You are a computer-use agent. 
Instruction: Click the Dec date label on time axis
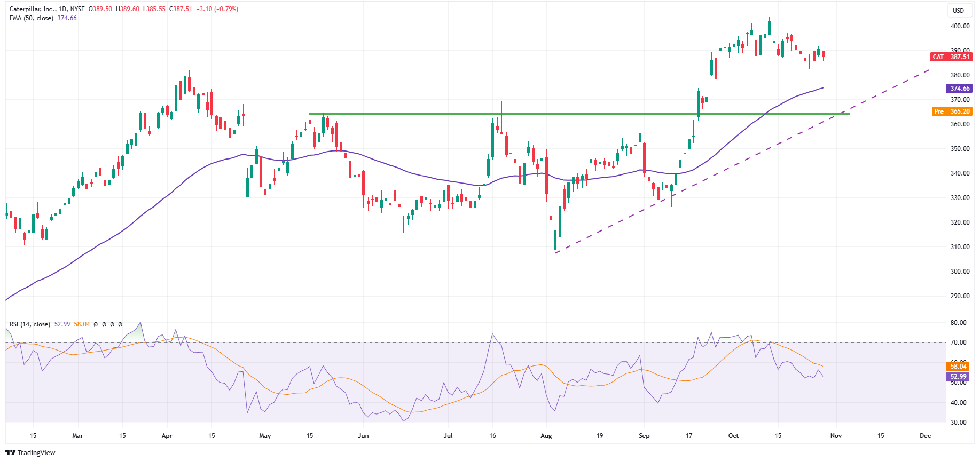pos(926,436)
